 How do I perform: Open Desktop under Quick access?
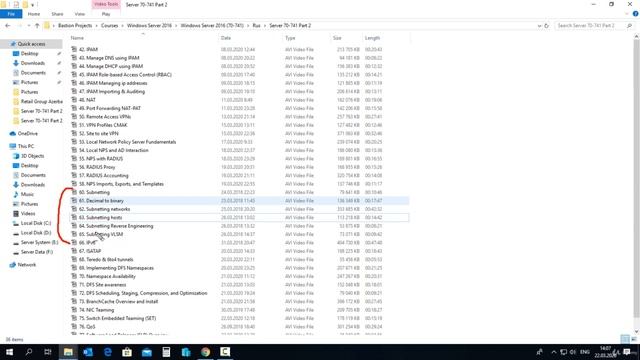click(29, 53)
